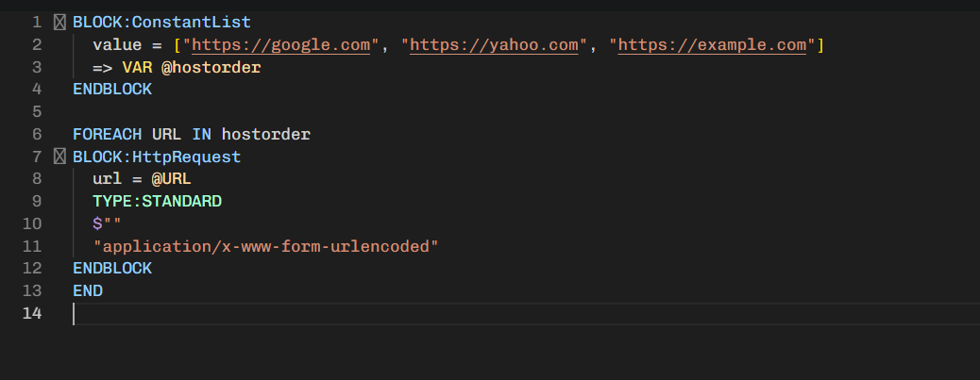This screenshot has width=980, height=380.
Task: Click line number 14 in gutter
Action: coord(32,313)
